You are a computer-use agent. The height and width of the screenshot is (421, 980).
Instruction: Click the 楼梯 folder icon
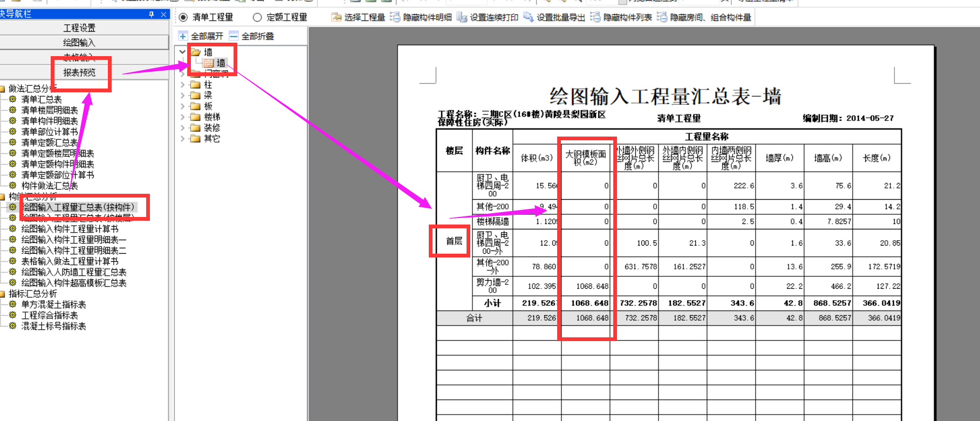(195, 117)
